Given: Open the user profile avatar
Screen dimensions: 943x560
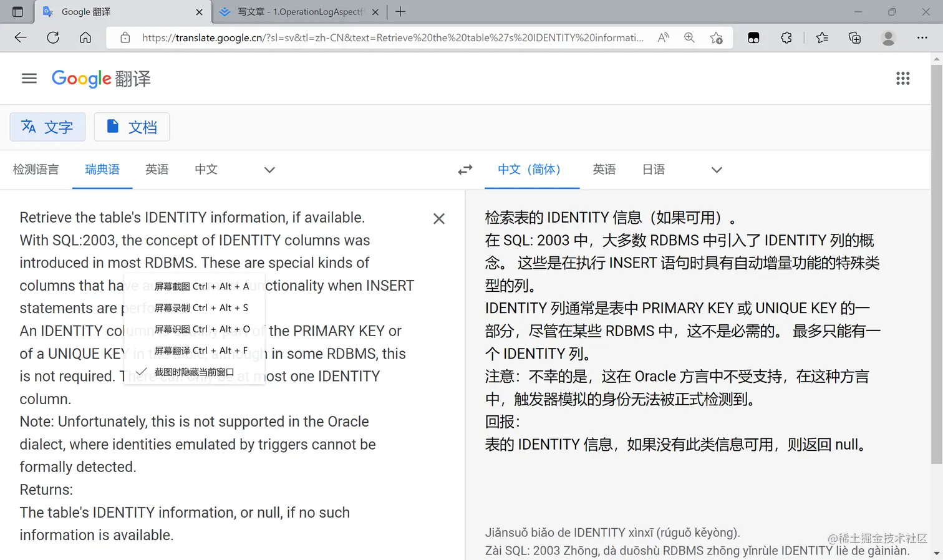Looking at the screenshot, I should pyautogui.click(x=888, y=37).
